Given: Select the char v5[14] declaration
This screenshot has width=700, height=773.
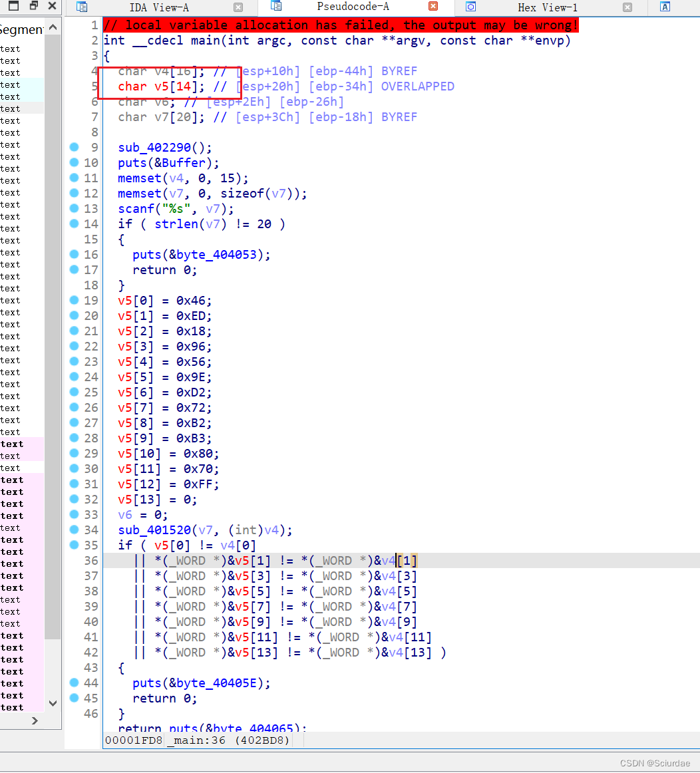Looking at the screenshot, I should (161, 86).
